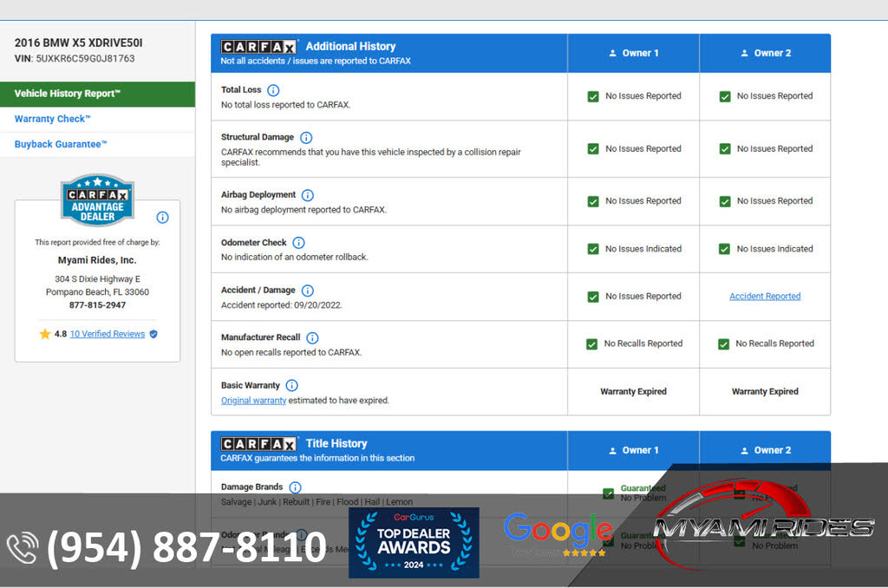Click the 304 S Dixie Highway E address line
The width and height of the screenshot is (888, 588).
[97, 279]
